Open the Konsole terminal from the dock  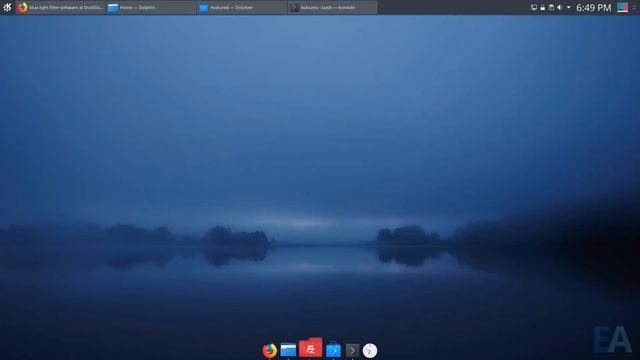coord(352,350)
